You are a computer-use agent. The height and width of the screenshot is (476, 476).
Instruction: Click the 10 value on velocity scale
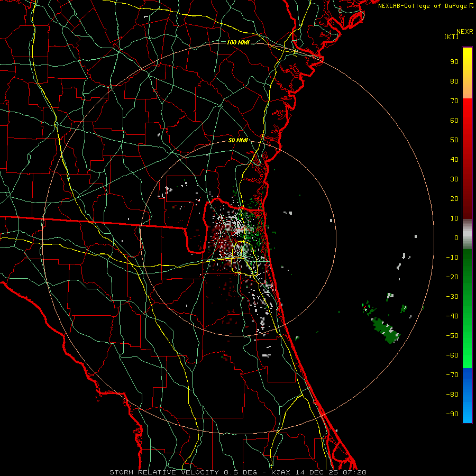coord(454,218)
